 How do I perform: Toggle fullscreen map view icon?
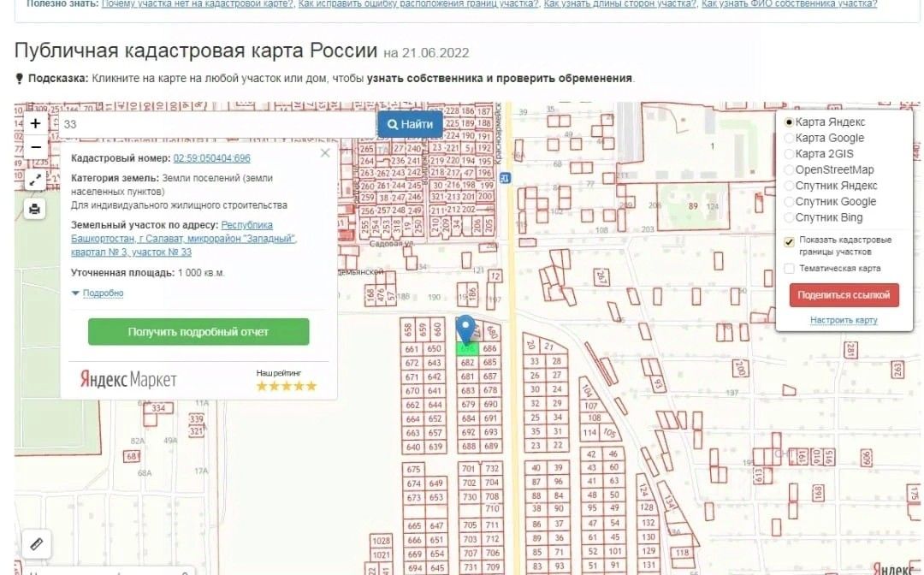point(35,180)
